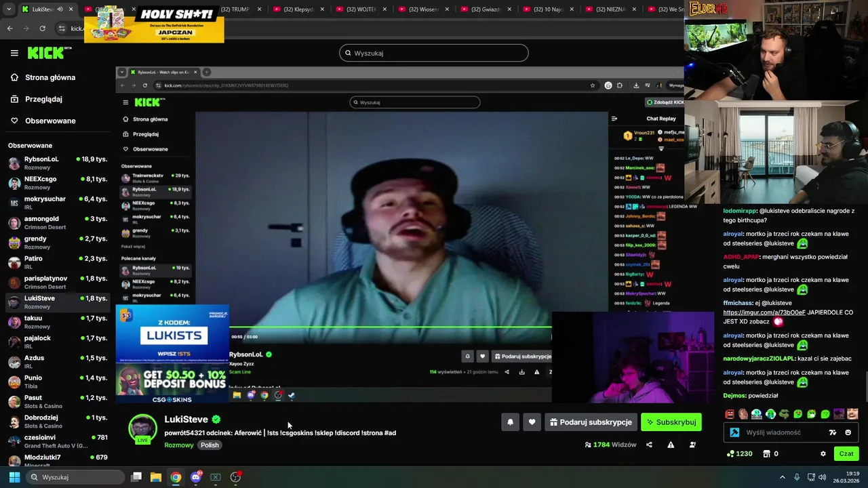Open mokrysuchar channel in followed list
Image resolution: width=868 pixels, height=488 pixels.
tap(57, 203)
